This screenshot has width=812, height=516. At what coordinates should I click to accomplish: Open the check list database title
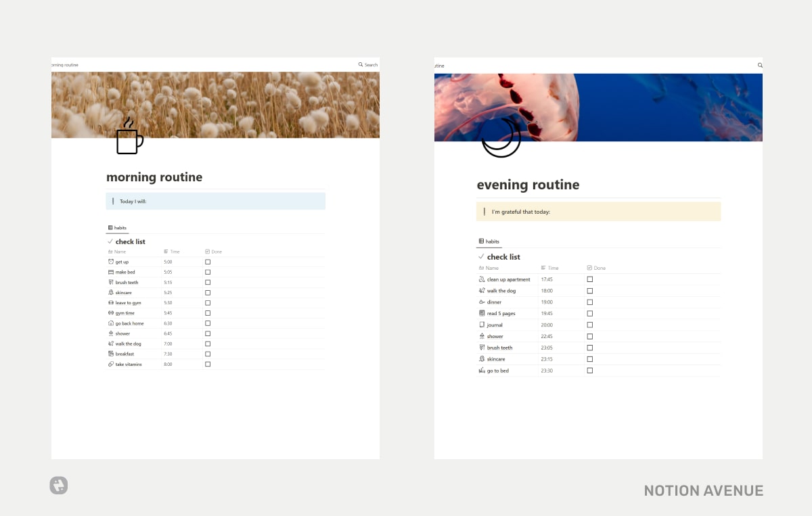pos(130,241)
